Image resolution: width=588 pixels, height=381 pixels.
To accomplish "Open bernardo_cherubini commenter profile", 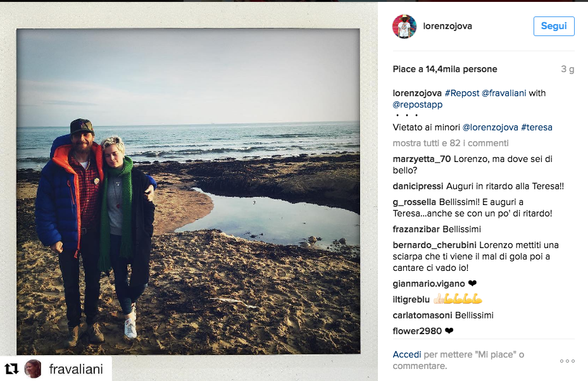I will [x=435, y=246].
